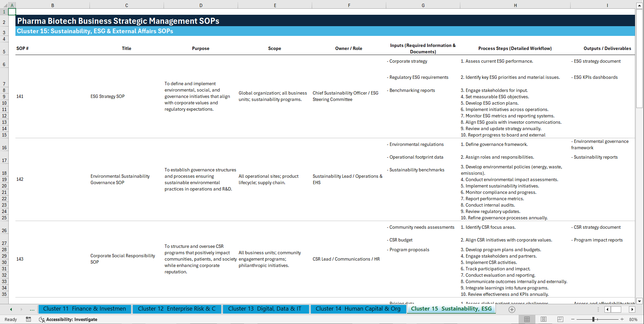Screen dimensions: 644x324
Task: Open the sheet list via the ellipsis
Action: click(32, 309)
